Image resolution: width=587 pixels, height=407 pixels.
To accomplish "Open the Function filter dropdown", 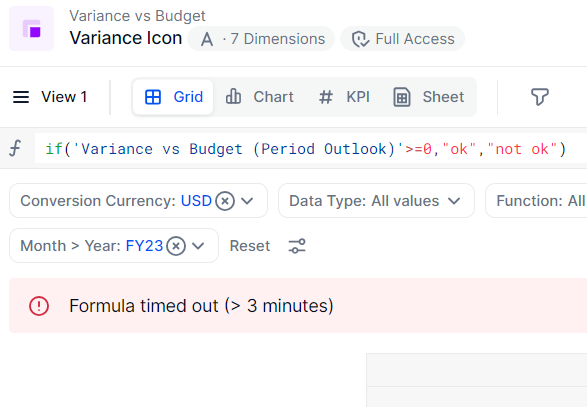I will 536,201.
